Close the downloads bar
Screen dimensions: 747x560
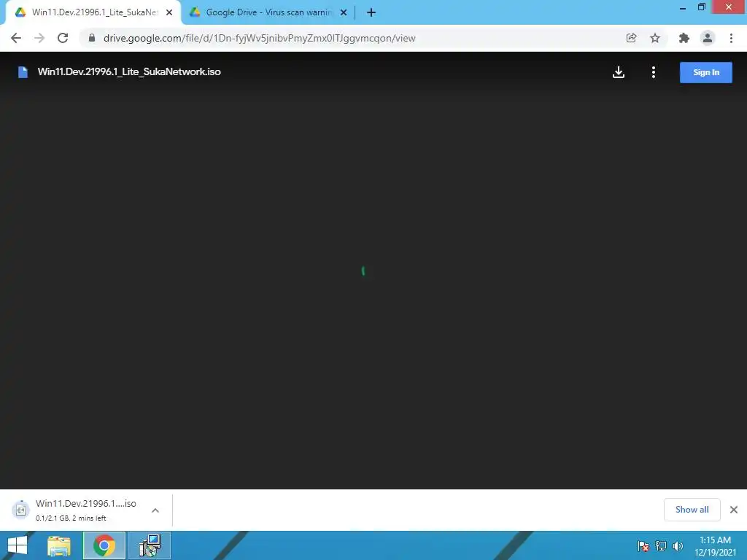tap(734, 510)
